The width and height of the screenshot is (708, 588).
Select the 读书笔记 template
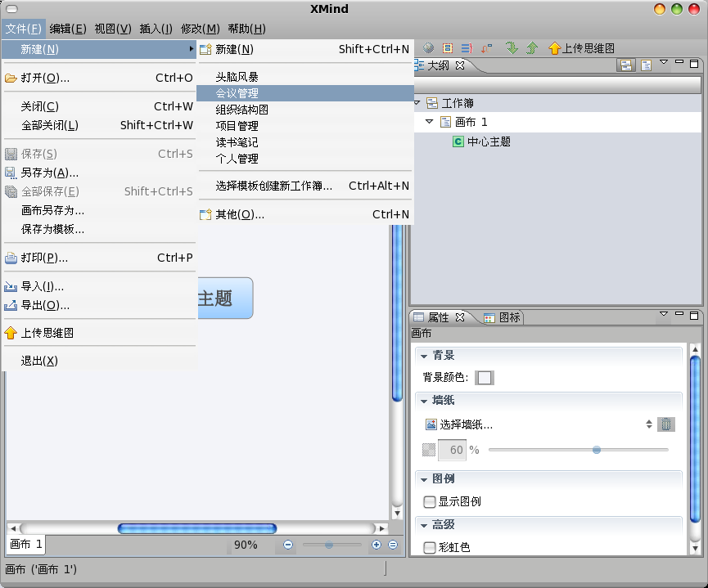point(305,142)
